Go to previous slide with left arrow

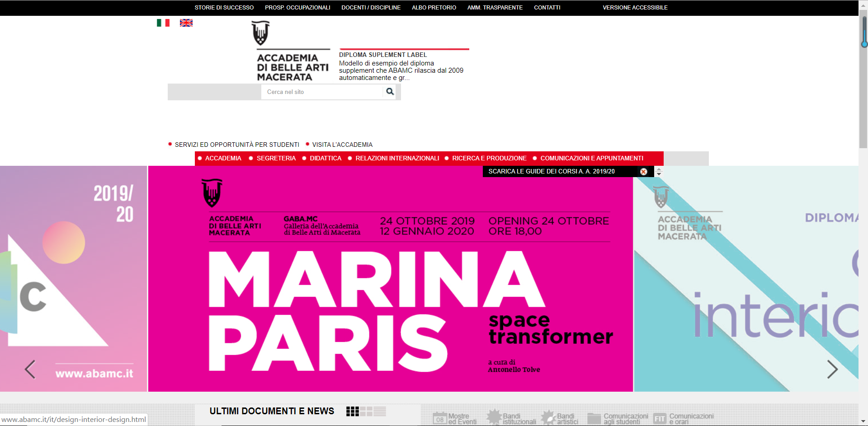click(30, 369)
